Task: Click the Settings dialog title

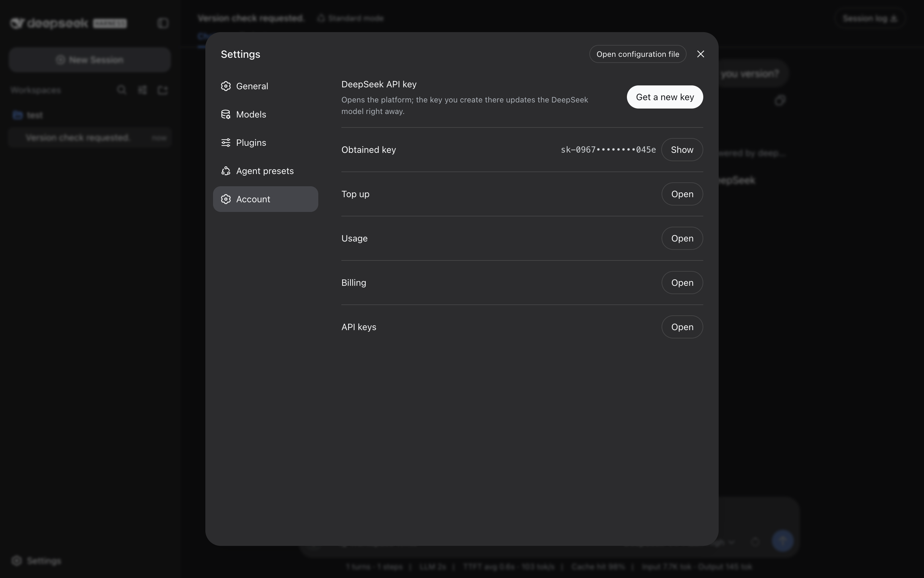Action: click(x=241, y=54)
